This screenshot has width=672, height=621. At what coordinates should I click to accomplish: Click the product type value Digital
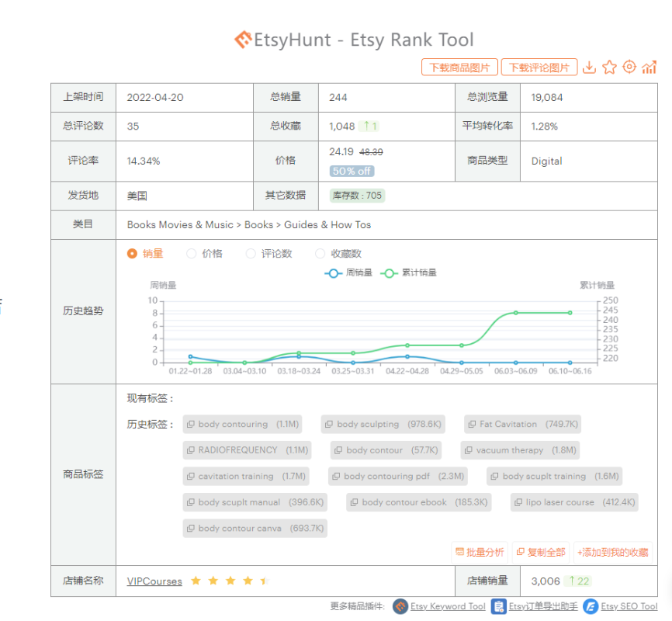click(546, 161)
